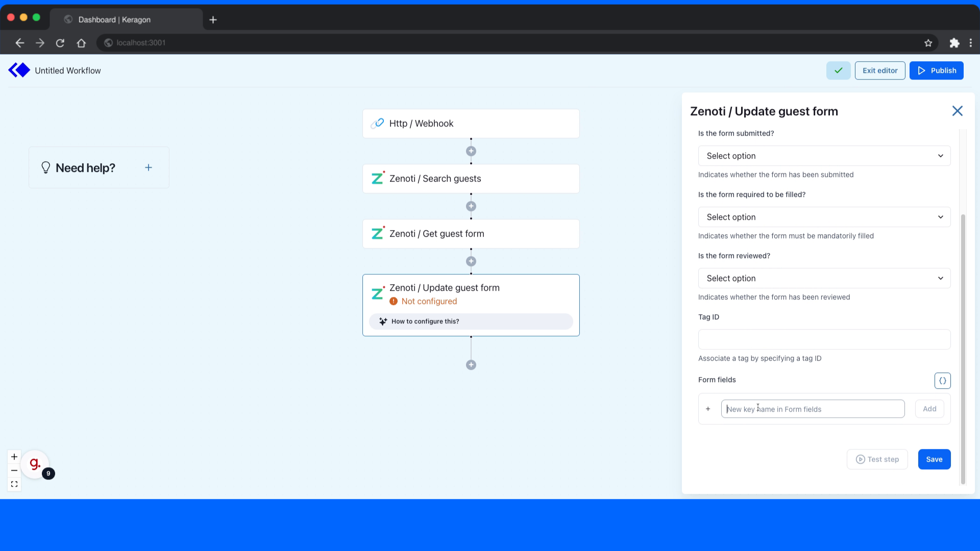Click the Test step button
This screenshot has width=980, height=551.
(x=877, y=459)
